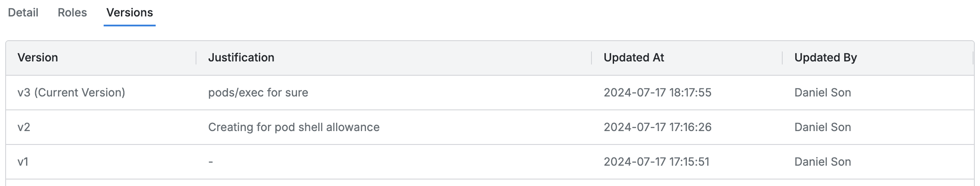Image resolution: width=980 pixels, height=186 pixels.
Task: Sort by the Updated At header
Action: [634, 58]
